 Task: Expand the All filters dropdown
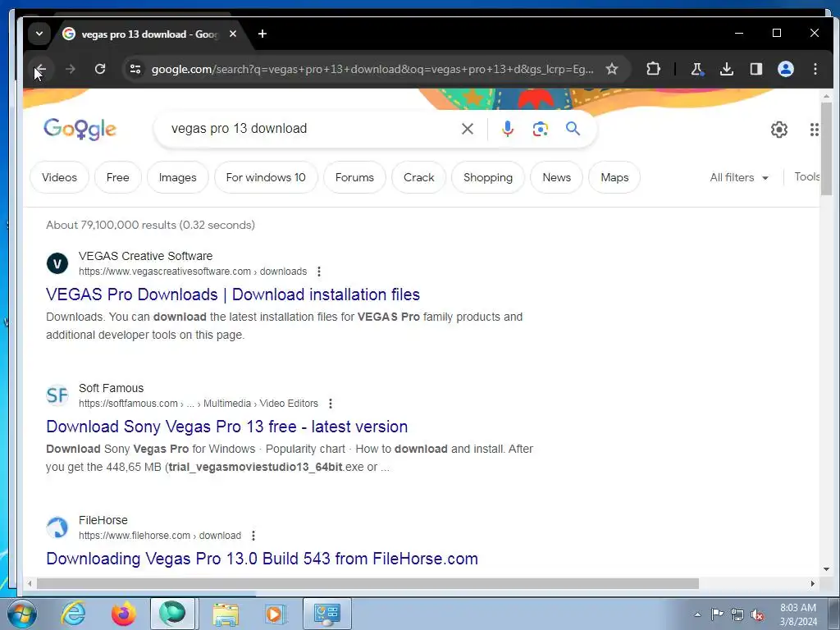(x=739, y=177)
